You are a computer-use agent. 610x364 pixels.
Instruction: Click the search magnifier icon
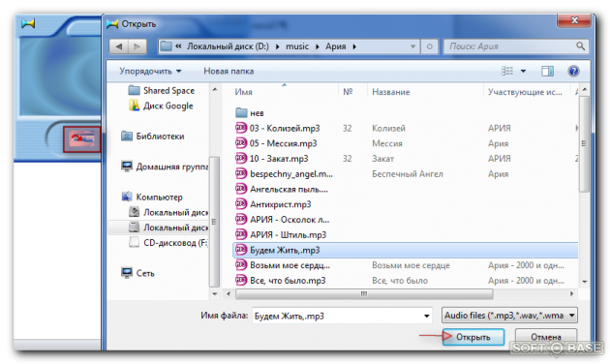(x=580, y=46)
